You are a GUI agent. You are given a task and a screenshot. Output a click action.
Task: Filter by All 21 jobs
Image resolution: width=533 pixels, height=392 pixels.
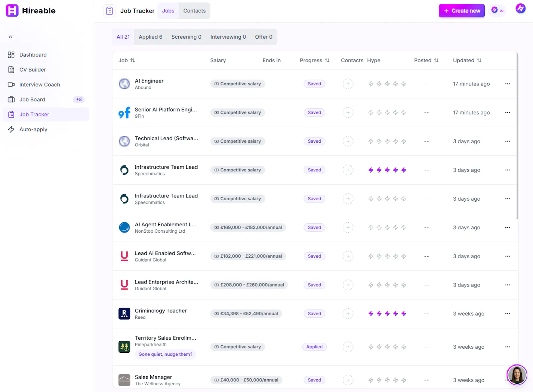[123, 37]
